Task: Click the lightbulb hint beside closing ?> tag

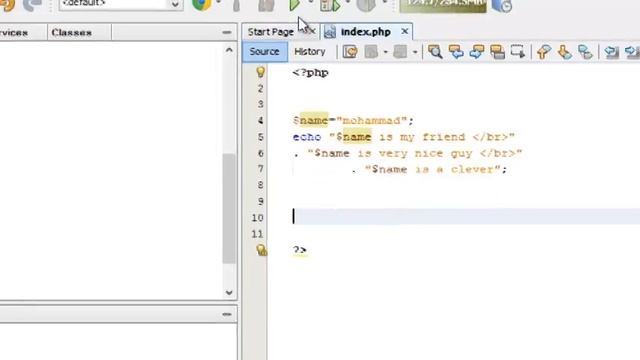Action: (x=261, y=250)
